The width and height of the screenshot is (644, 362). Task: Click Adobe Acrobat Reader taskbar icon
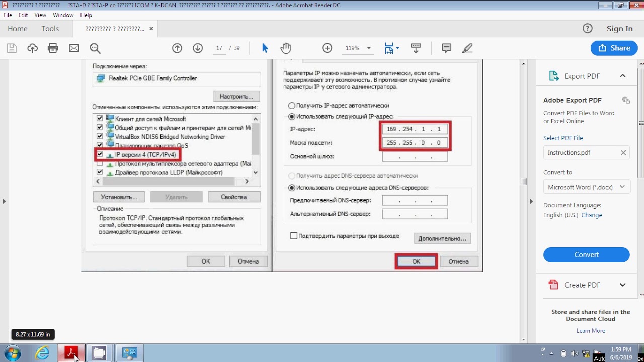71,353
